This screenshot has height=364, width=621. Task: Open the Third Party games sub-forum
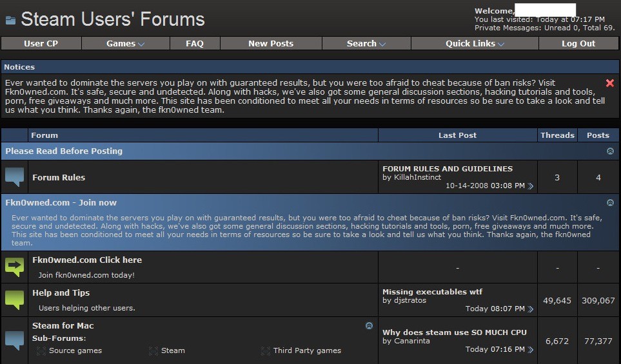(307, 350)
